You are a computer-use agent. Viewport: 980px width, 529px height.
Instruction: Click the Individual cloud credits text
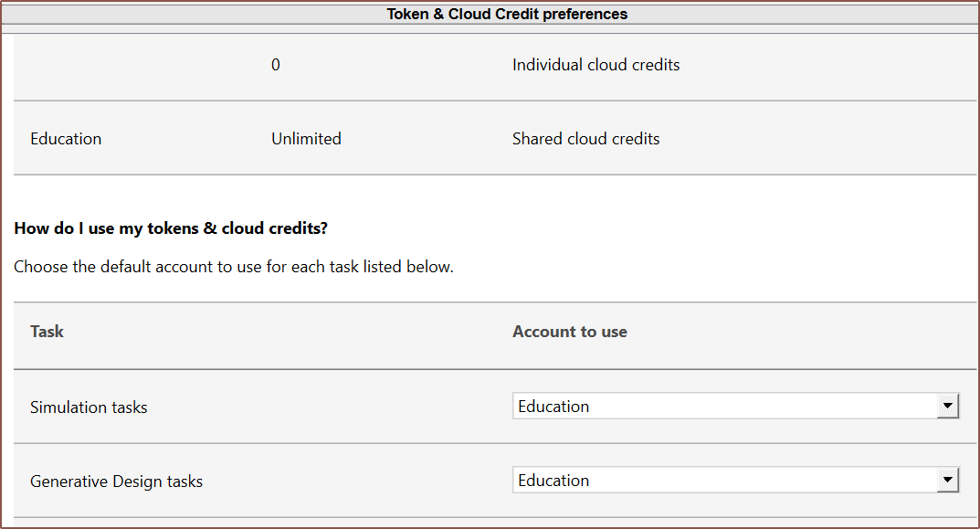595,65
